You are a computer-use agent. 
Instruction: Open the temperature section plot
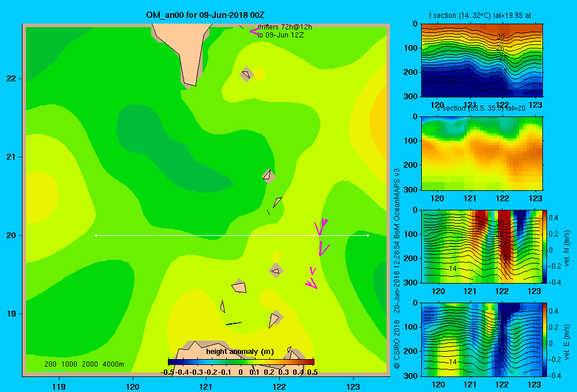pos(482,61)
